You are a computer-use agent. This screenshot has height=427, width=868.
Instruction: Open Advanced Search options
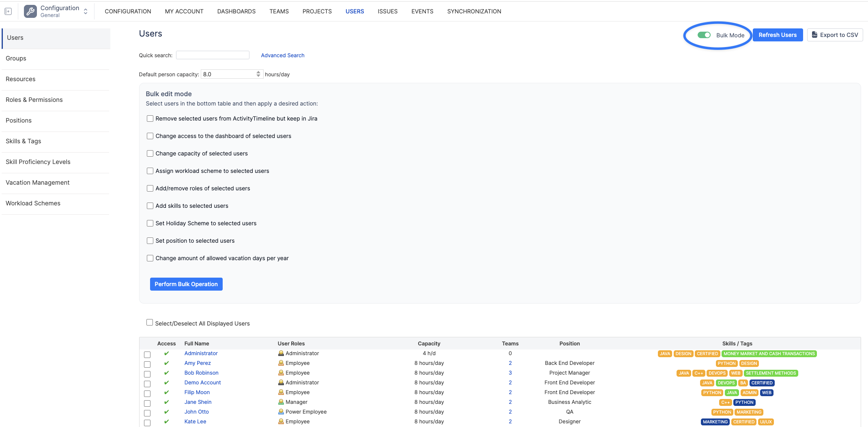coord(282,56)
